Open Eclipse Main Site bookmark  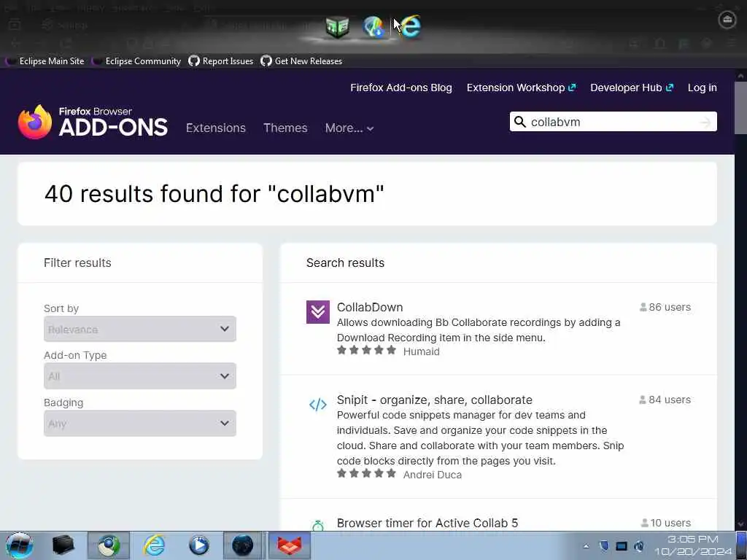click(45, 61)
